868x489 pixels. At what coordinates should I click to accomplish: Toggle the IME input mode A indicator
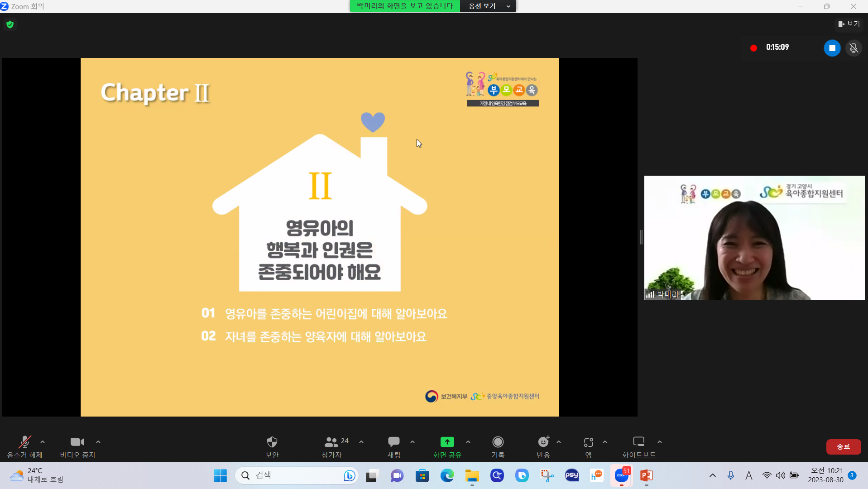tap(748, 475)
